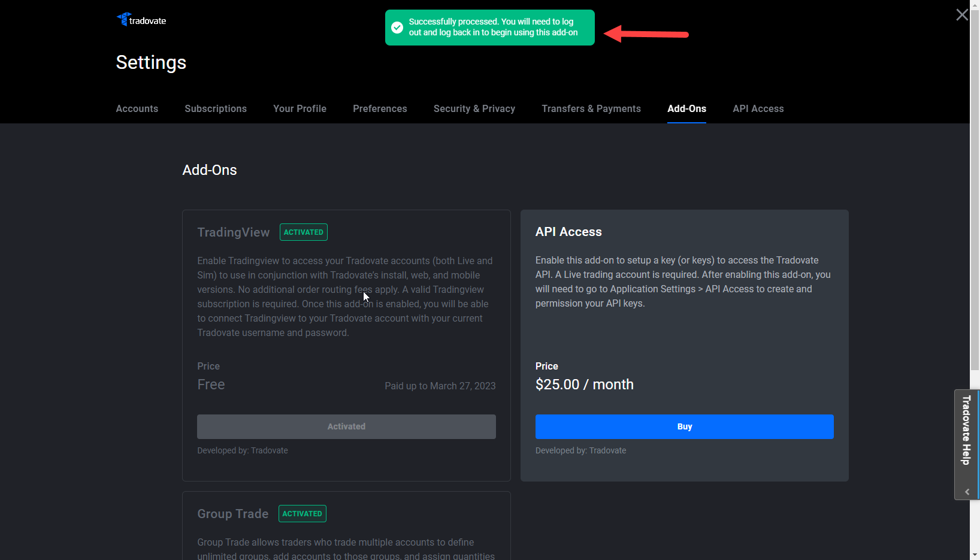
Task: Switch to the Subscriptions tab
Action: (x=216, y=108)
